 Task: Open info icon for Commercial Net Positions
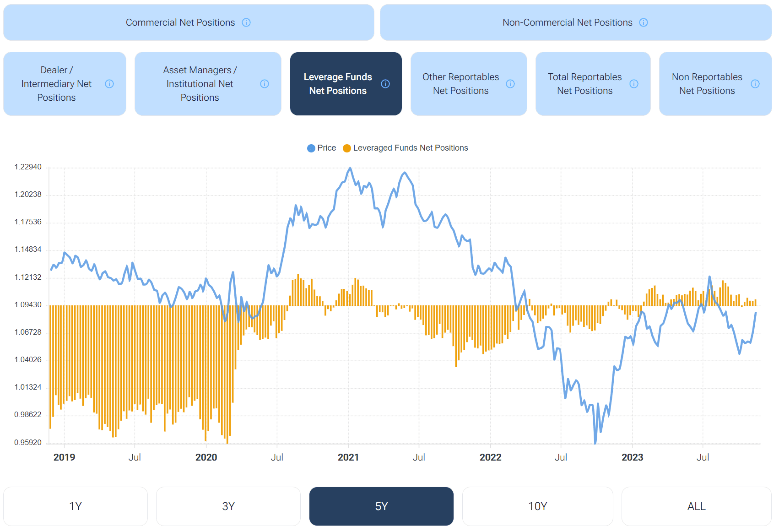(x=246, y=22)
